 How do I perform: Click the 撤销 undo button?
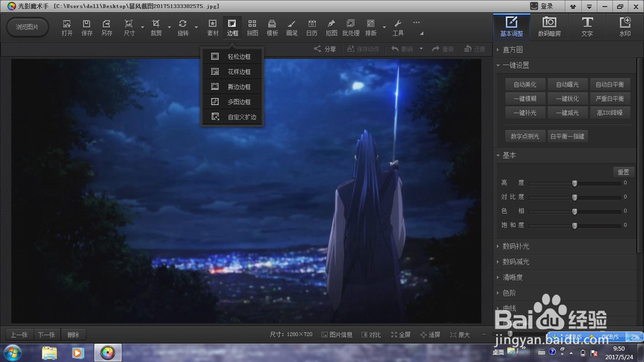pyautogui.click(x=402, y=49)
